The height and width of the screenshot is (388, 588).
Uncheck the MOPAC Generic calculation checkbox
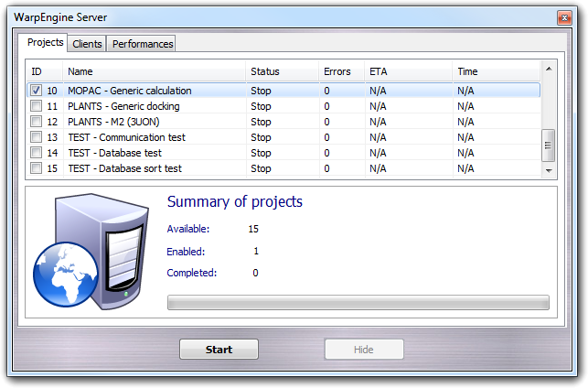point(36,91)
